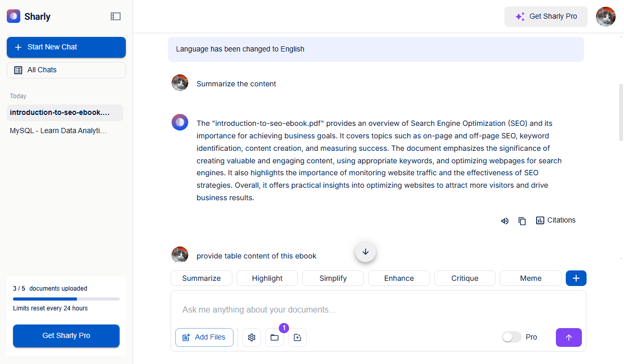This screenshot has height=364, width=624.
Task: Copy the summary response to clipboard
Action: click(522, 221)
